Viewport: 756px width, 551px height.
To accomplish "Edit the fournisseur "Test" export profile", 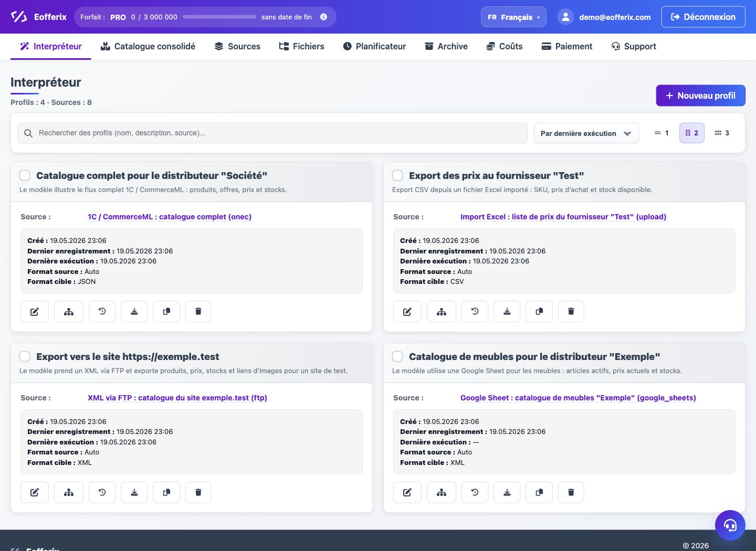I will tap(407, 311).
